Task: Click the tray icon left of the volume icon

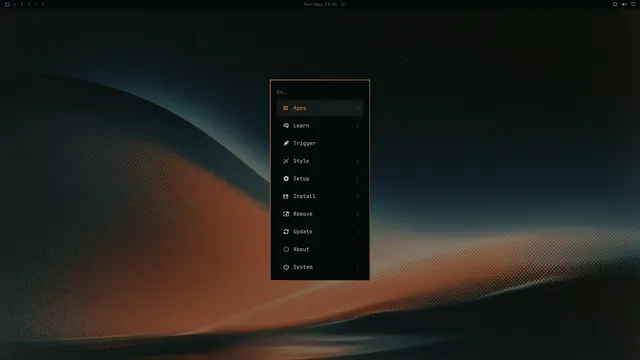Action: pos(615,4)
